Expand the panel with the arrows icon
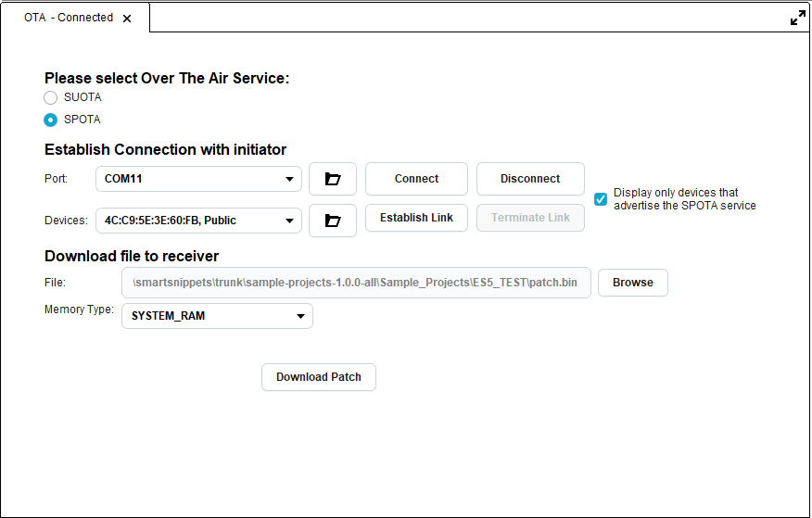 click(798, 19)
